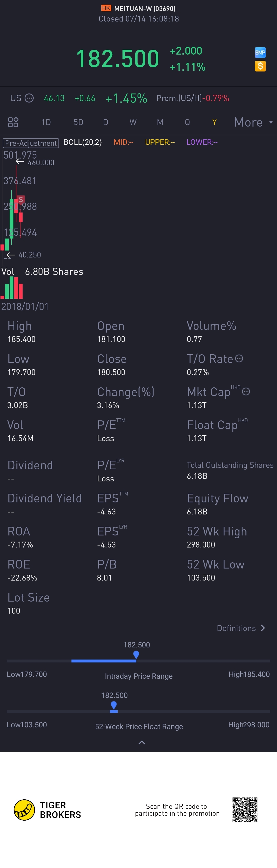The width and height of the screenshot is (277, 868).
Task: Expand the More periods dropdown
Action: [253, 122]
